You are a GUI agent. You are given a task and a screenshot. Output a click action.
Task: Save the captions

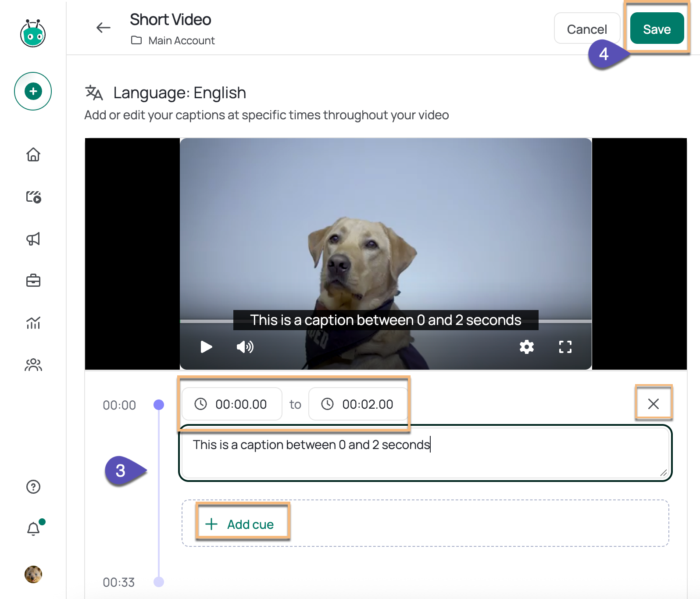(657, 29)
